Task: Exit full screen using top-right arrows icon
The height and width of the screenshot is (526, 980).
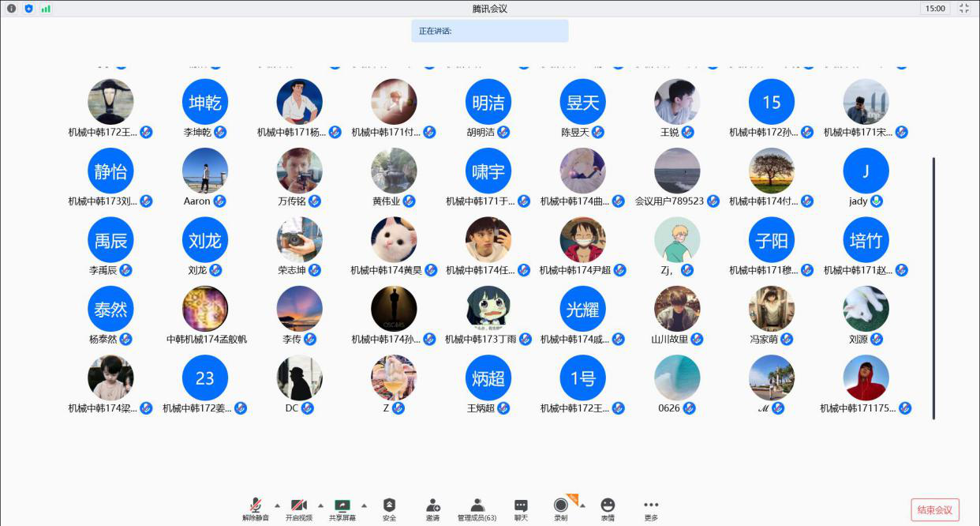Action: (963, 9)
